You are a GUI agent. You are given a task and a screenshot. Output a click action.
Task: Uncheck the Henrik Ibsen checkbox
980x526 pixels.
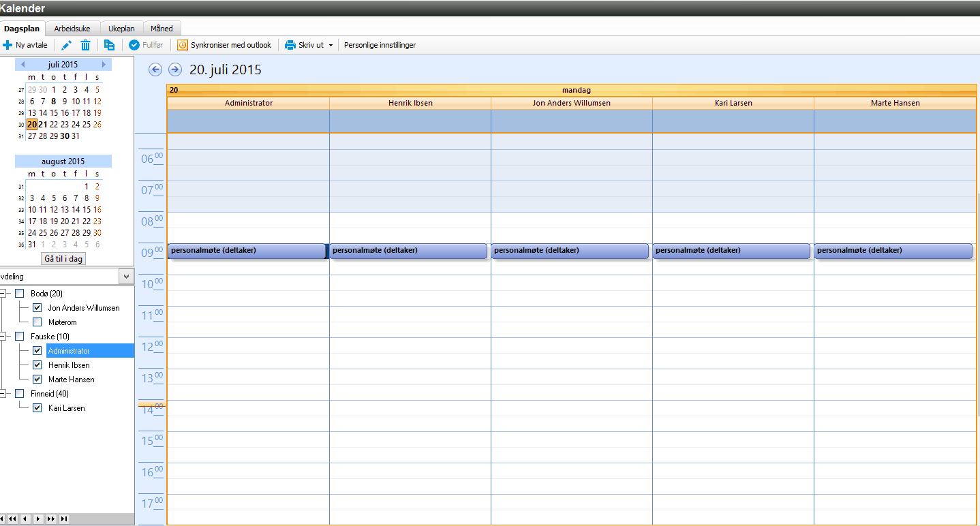pos(37,365)
